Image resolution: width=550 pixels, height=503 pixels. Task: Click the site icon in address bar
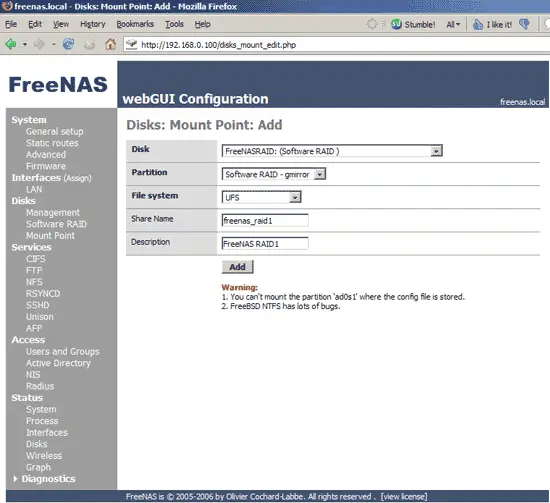tap(132, 44)
